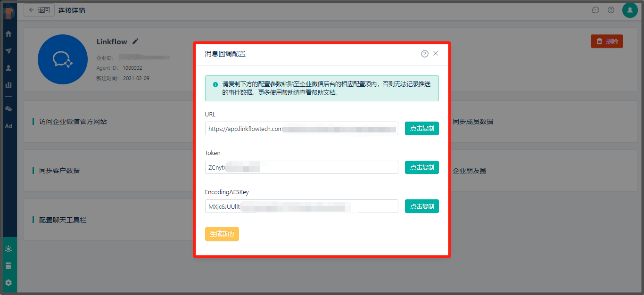Click the Agent ID value 1000002
Viewport: 644px width, 295px height.
click(132, 68)
